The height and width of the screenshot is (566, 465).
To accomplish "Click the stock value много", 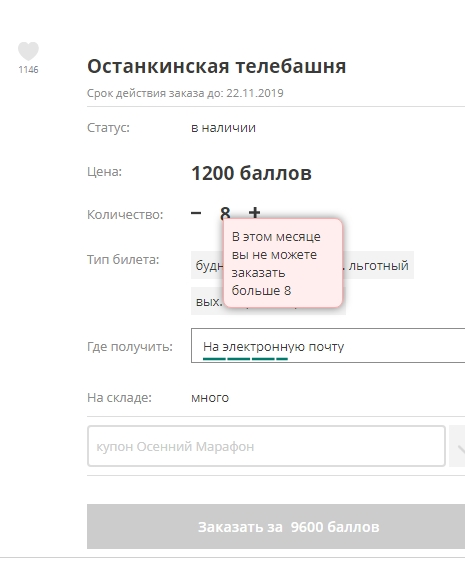I will [x=210, y=398].
